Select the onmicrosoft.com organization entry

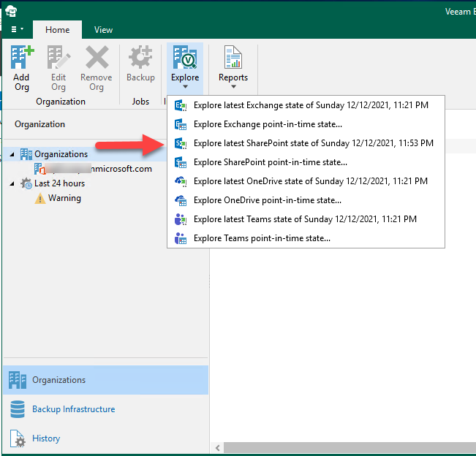pyautogui.click(x=99, y=169)
